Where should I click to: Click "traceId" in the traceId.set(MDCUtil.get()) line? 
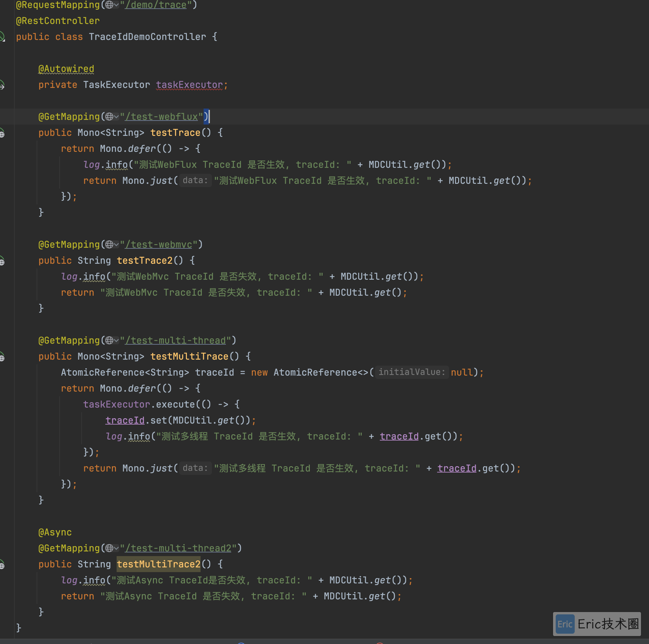pos(125,421)
